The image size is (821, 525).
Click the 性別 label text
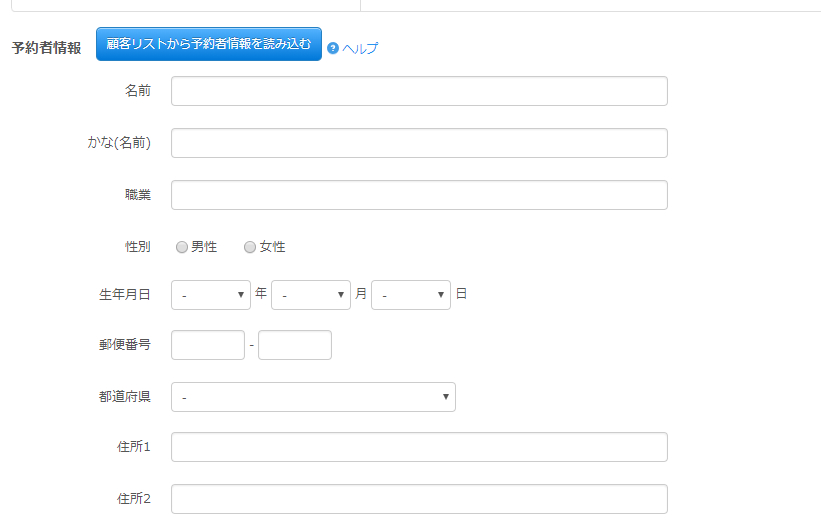[x=138, y=247]
